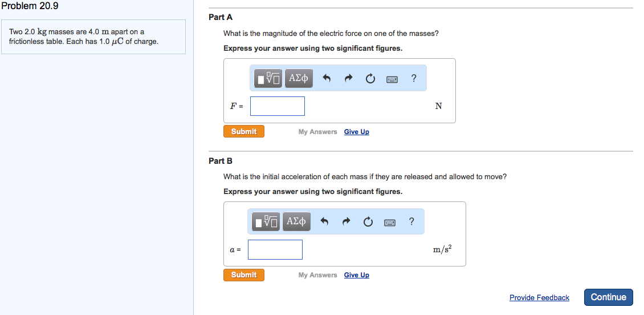
Task: Open the Provide Feedback link
Action: pos(539,297)
